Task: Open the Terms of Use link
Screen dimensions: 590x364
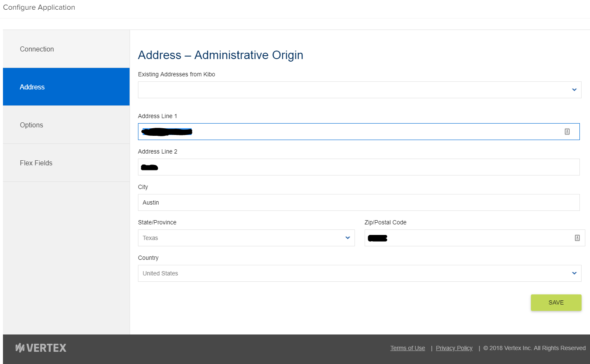Action: coord(407,348)
